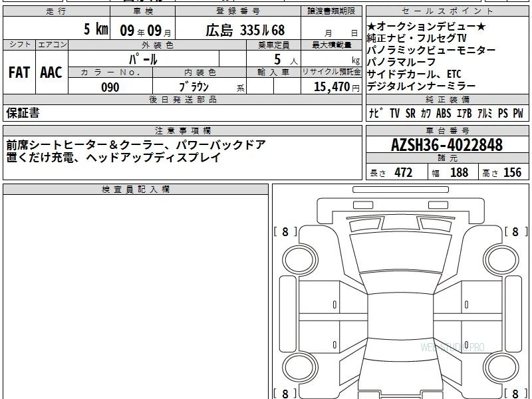Click the リサイクル預託金 header
This screenshot has height=399, width=532.
pyautogui.click(x=331, y=72)
